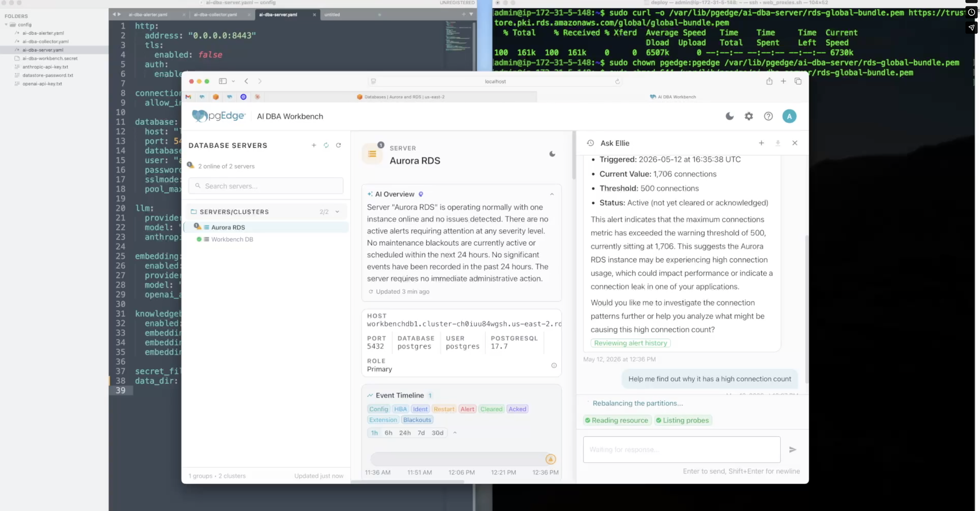
Task: Click the pgEdge logo
Action: click(219, 116)
